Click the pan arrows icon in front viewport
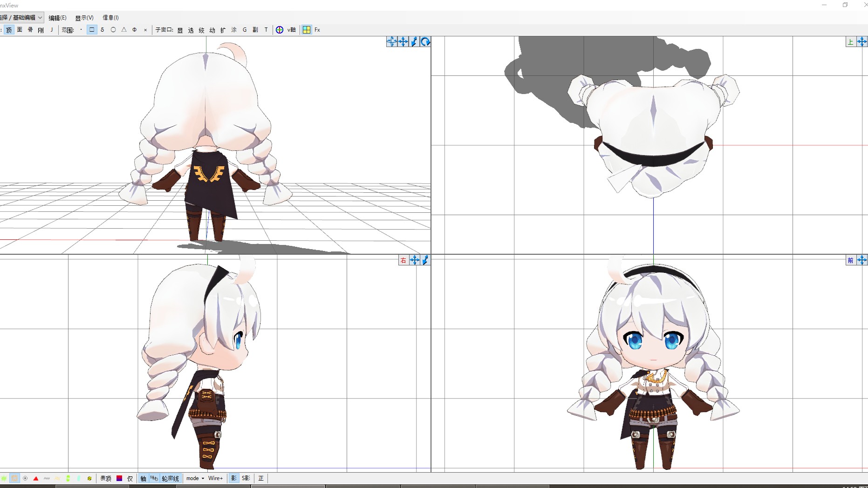Screen dimensions: 868x488 coord(862,260)
